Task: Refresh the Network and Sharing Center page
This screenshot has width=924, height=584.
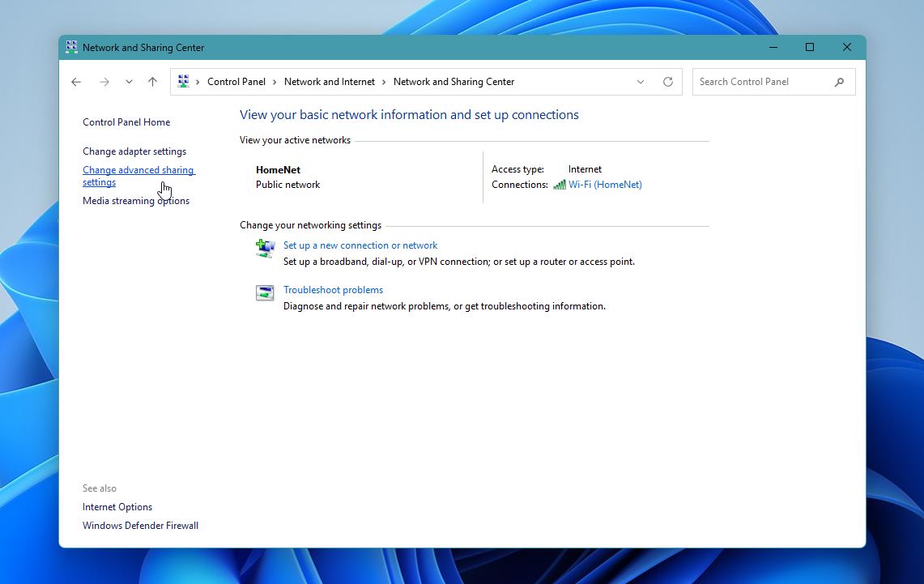Action: click(667, 82)
